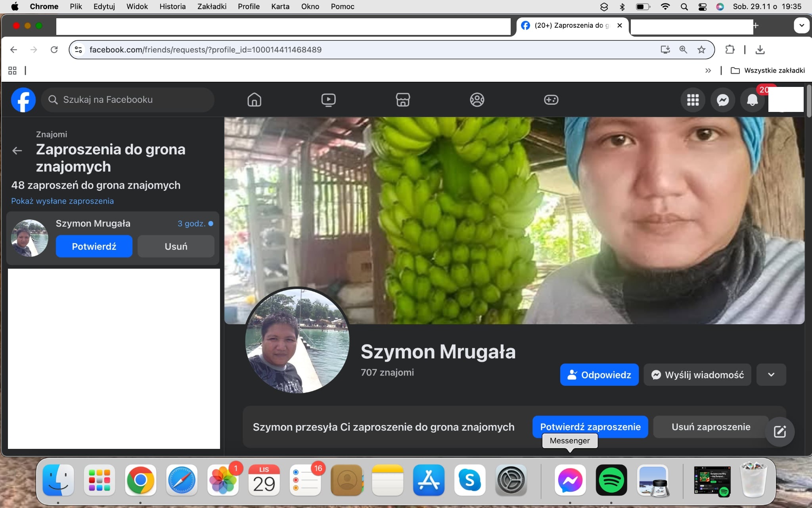Launch Spotify from the Dock
The width and height of the screenshot is (812, 508).
pos(611,480)
